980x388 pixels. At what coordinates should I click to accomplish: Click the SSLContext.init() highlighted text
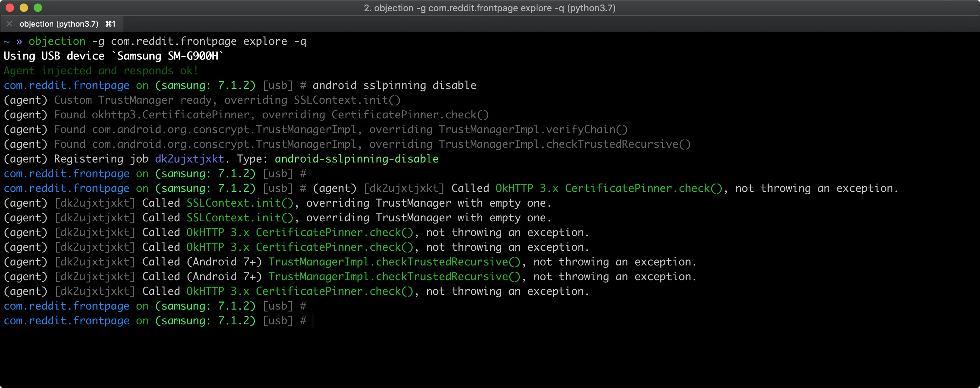240,203
